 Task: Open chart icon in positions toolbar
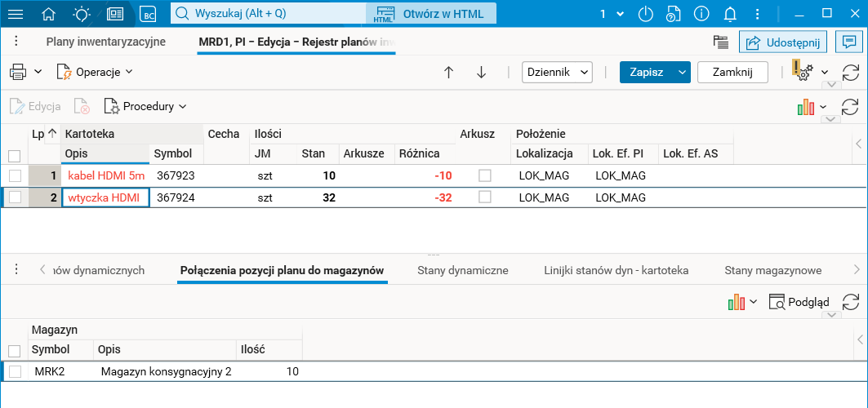point(805,107)
